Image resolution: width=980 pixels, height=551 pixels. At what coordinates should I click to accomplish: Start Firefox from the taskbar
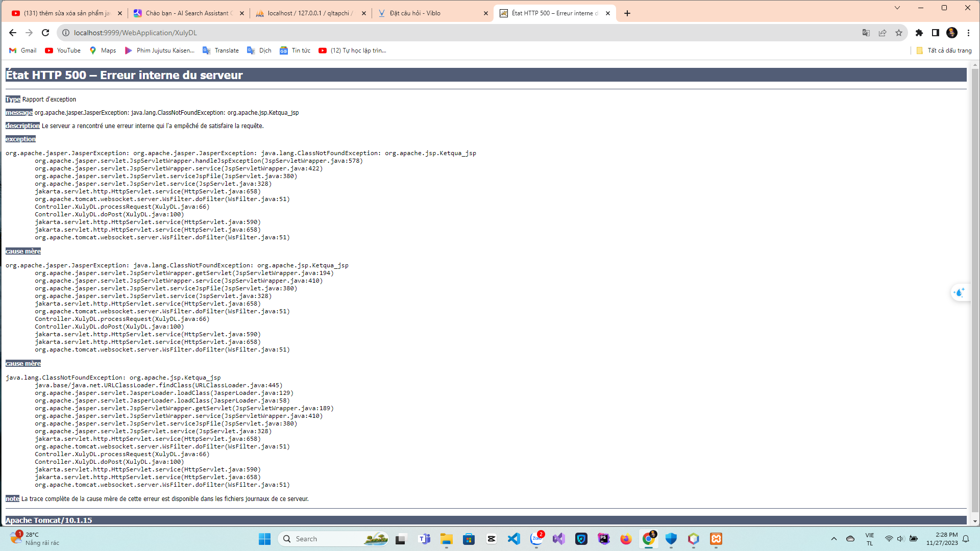(x=626, y=539)
